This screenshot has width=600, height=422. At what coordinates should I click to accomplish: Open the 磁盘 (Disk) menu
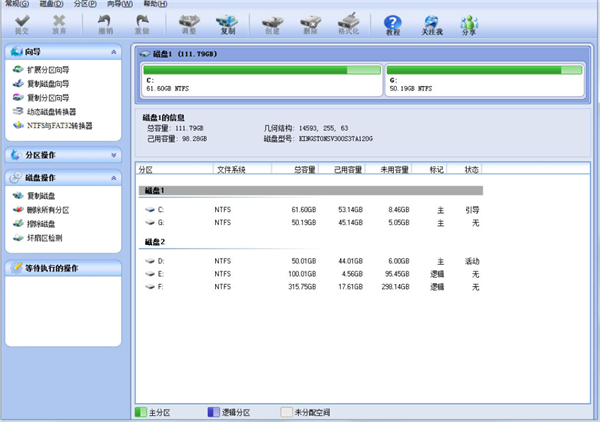pyautogui.click(x=51, y=4)
